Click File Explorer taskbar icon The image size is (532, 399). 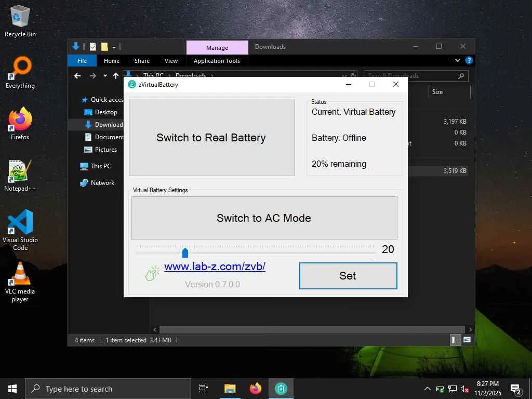pyautogui.click(x=230, y=389)
